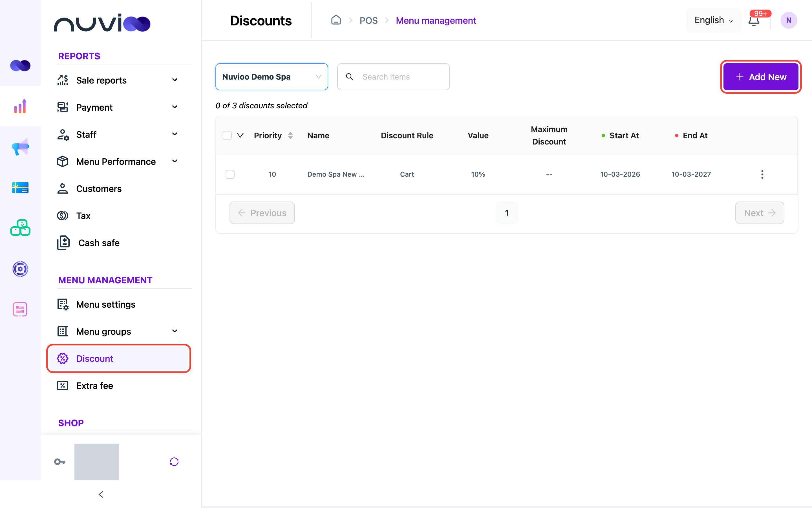Click the Extra fee percent icon
Viewport: 812px width, 508px height.
click(62, 385)
